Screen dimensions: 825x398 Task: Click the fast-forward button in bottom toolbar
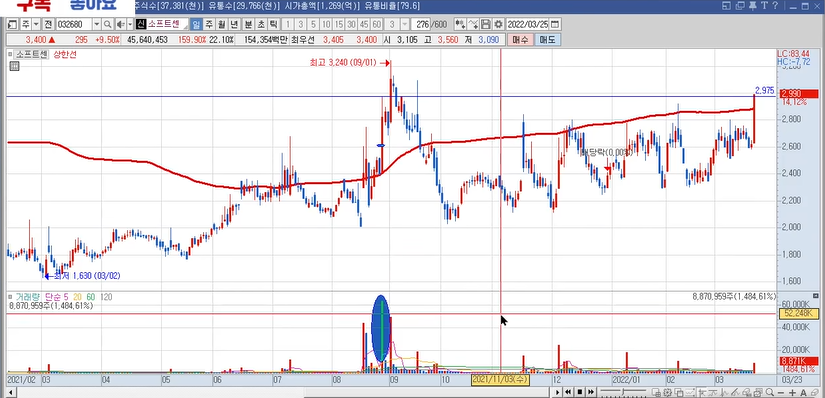591,392
